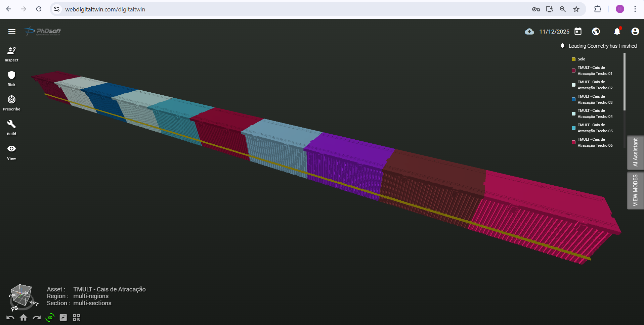The image size is (644, 325).
Task: Toggle the 3D rotation mode icon
Action: point(50,317)
